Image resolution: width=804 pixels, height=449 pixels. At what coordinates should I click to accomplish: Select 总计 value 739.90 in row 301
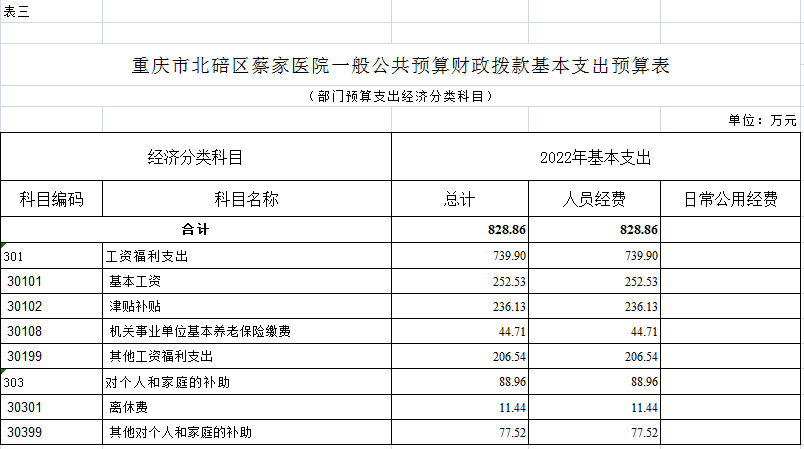[x=460, y=256]
